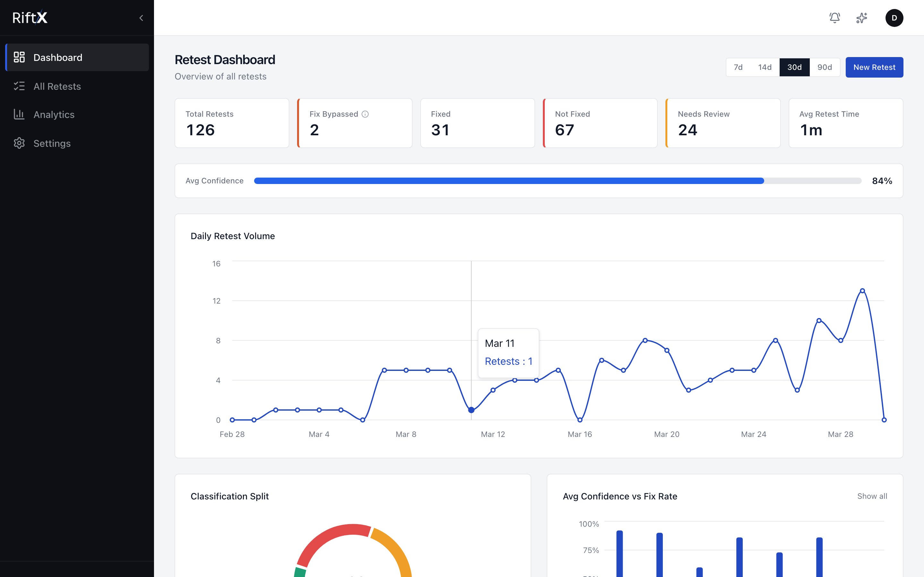This screenshot has width=924, height=577.
Task: Click the Settings gear icon
Action: click(x=19, y=143)
